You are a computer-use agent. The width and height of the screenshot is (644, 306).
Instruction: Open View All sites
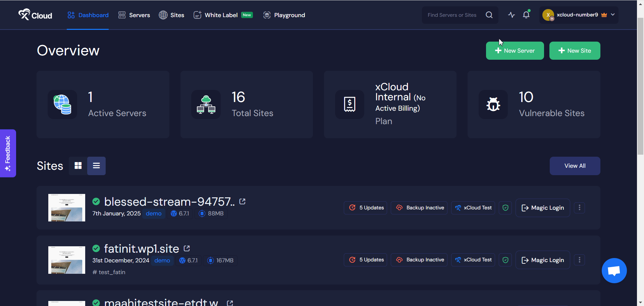tap(575, 165)
